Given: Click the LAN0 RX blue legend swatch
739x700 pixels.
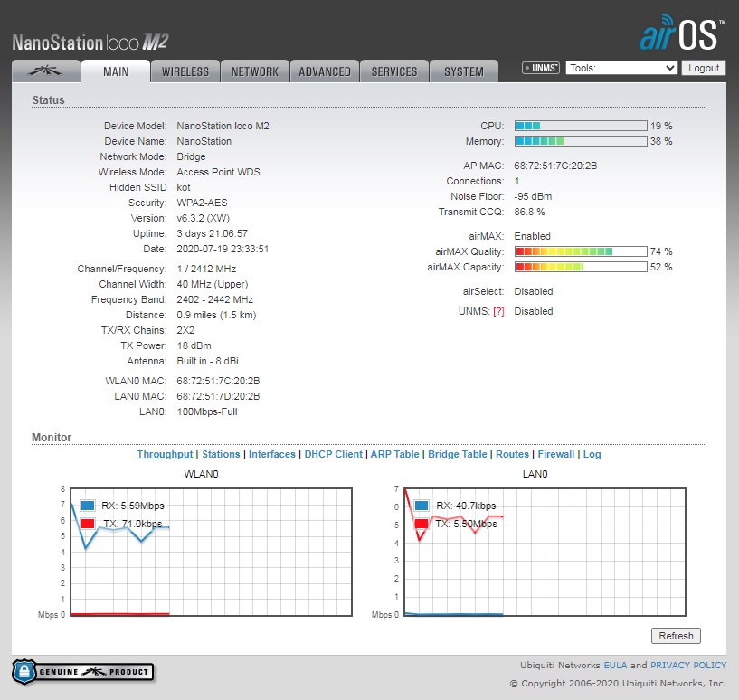Looking at the screenshot, I should click(x=422, y=506).
